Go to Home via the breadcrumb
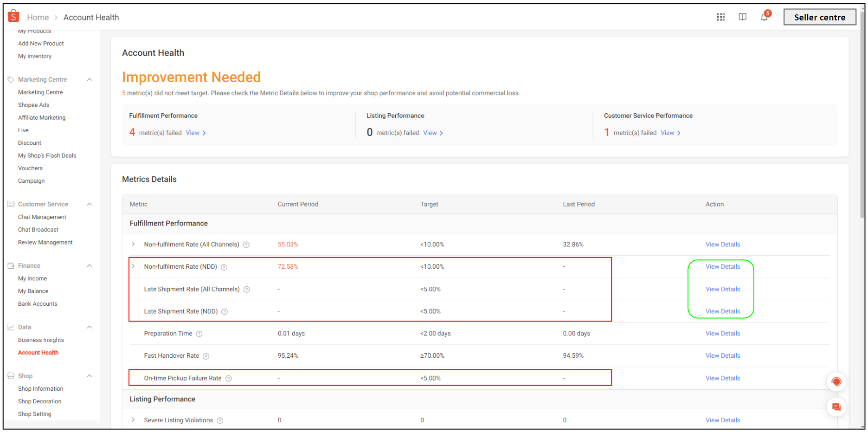The image size is (868, 432). click(x=38, y=17)
